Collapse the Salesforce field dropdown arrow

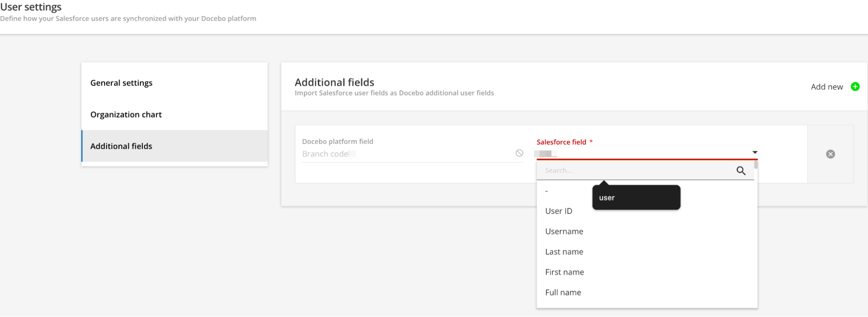pos(755,152)
